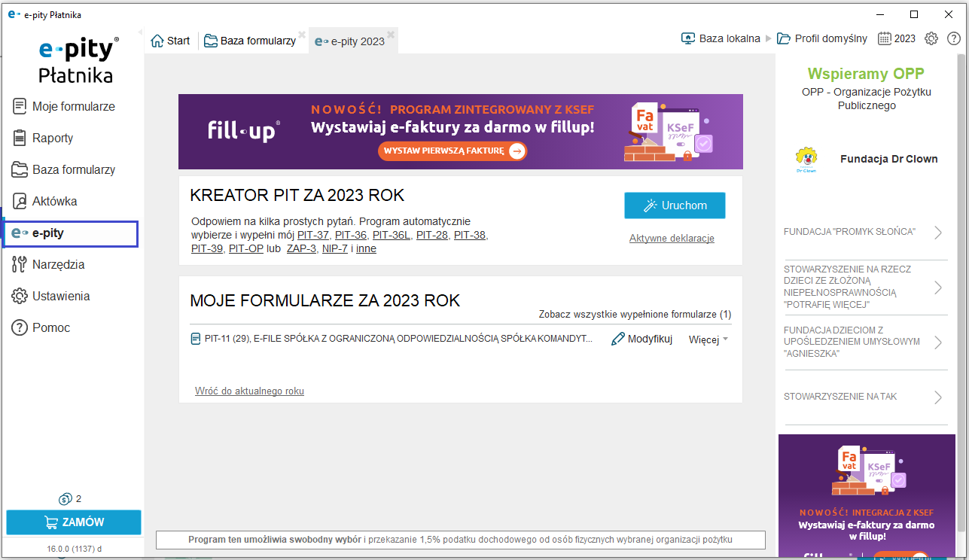Close the Baza formularzy tab
This screenshot has height=560, width=969.
pyautogui.click(x=302, y=34)
